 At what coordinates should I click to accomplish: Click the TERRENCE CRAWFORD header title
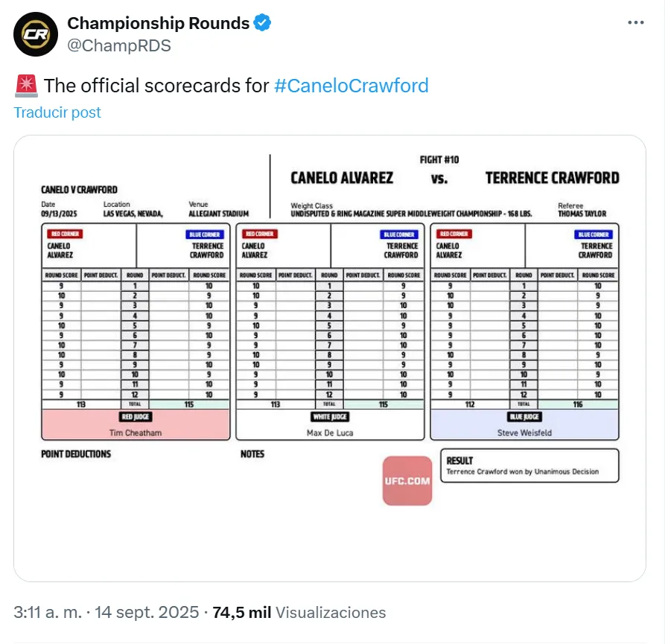[x=552, y=178]
